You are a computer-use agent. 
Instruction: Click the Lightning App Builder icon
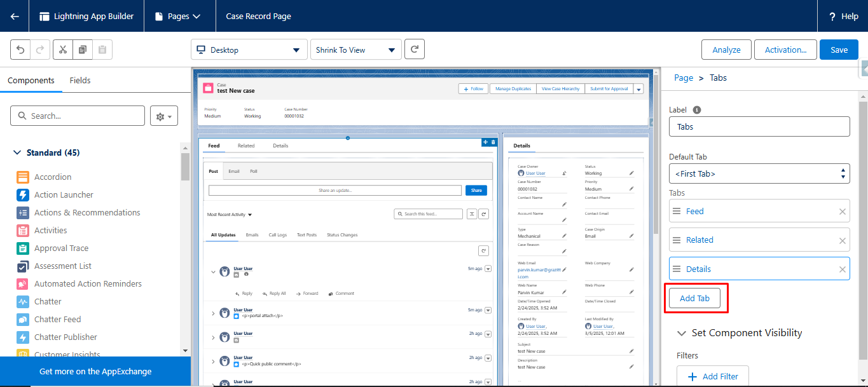(x=45, y=17)
